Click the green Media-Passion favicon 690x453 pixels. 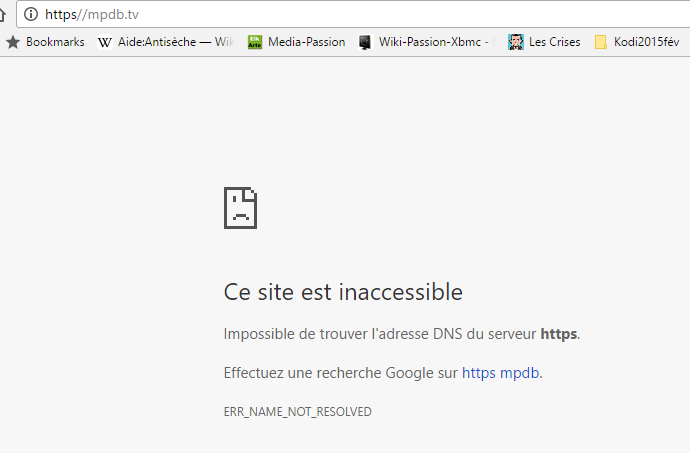(255, 42)
